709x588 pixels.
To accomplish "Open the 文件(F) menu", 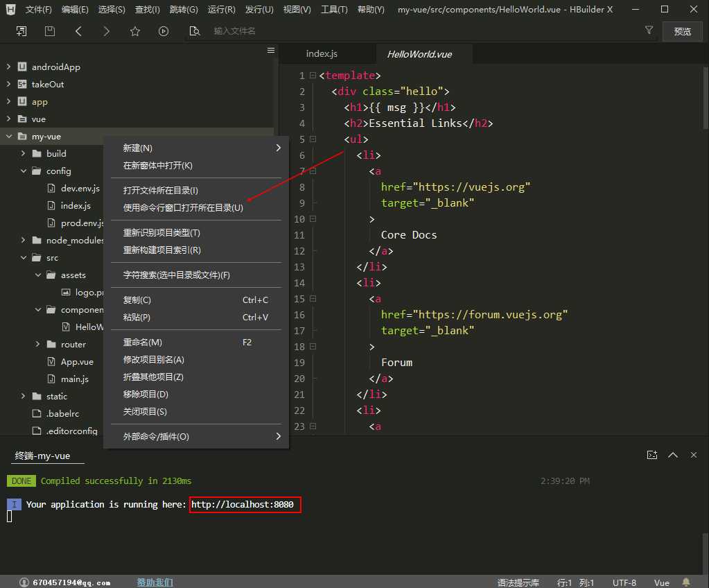I will pyautogui.click(x=38, y=9).
